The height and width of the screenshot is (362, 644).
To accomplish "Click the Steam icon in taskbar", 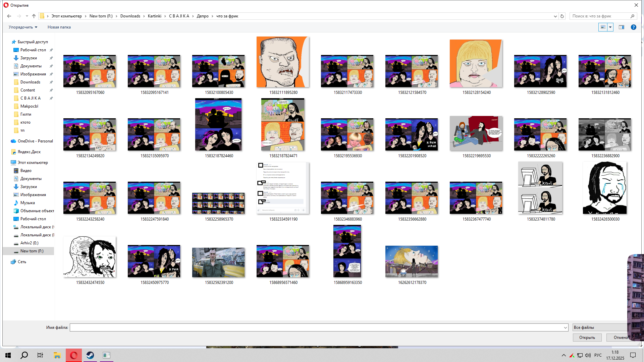I will pos(90,355).
